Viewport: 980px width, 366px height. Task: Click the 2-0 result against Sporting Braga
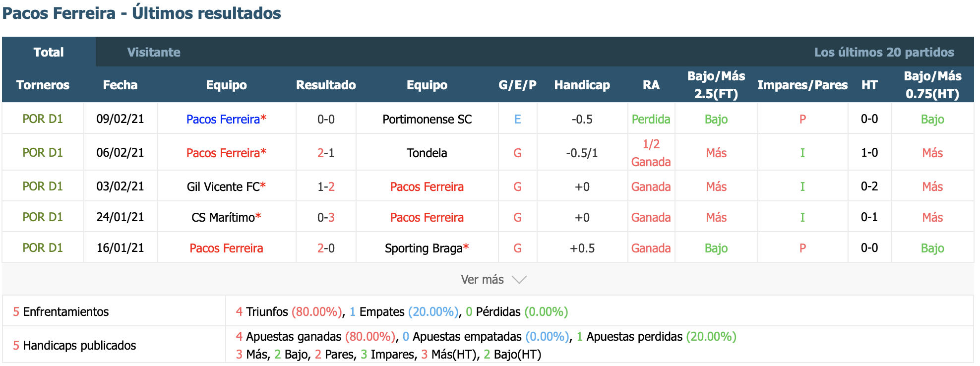326,248
